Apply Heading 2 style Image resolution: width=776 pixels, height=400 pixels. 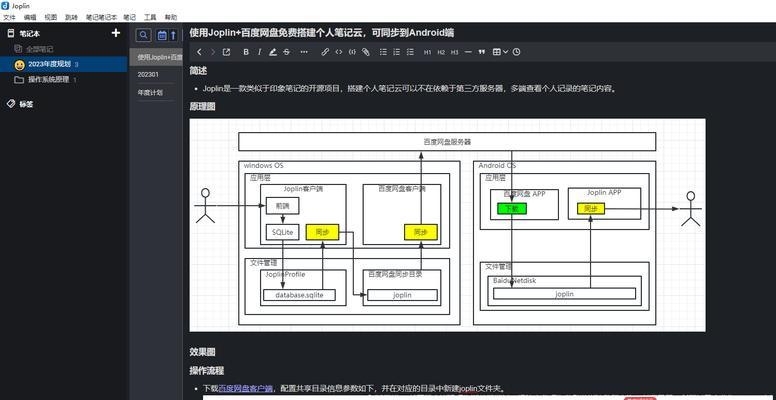tap(441, 52)
